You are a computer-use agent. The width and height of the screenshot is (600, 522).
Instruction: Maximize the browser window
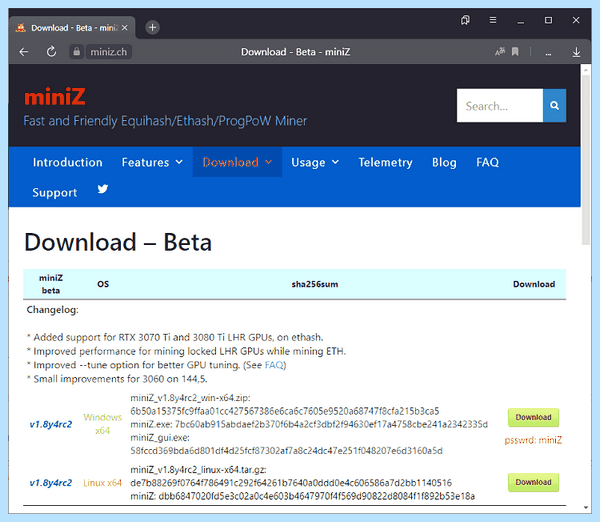pyautogui.click(x=548, y=20)
